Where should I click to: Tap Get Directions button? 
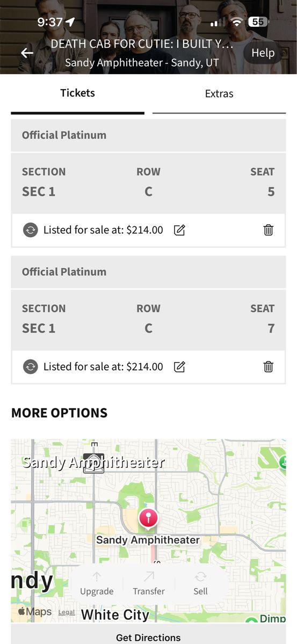[x=148, y=638]
